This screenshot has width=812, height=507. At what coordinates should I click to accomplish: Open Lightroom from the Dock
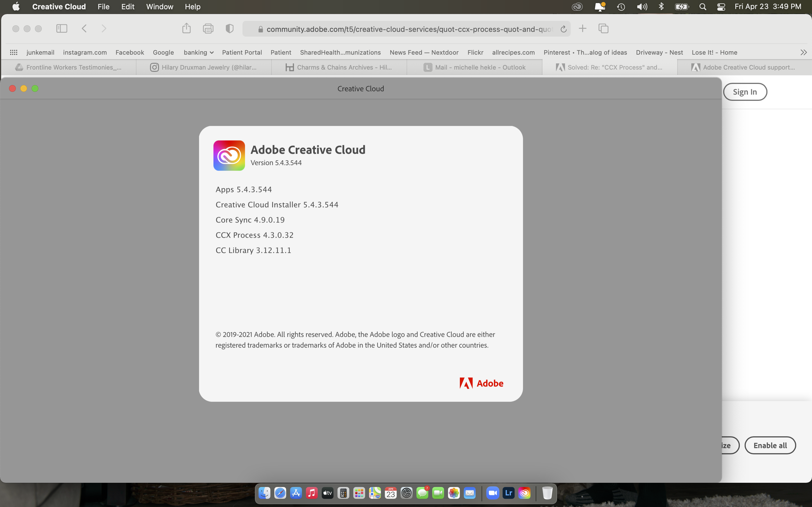pyautogui.click(x=508, y=493)
